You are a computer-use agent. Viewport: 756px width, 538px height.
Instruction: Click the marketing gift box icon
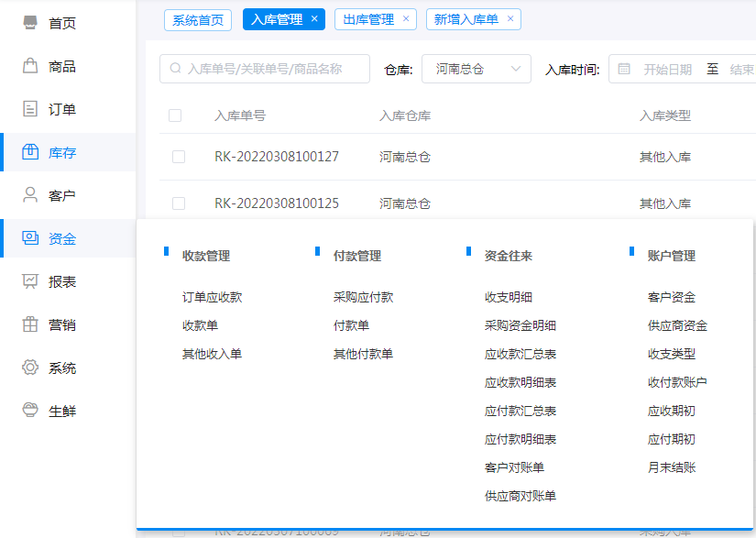coord(30,324)
